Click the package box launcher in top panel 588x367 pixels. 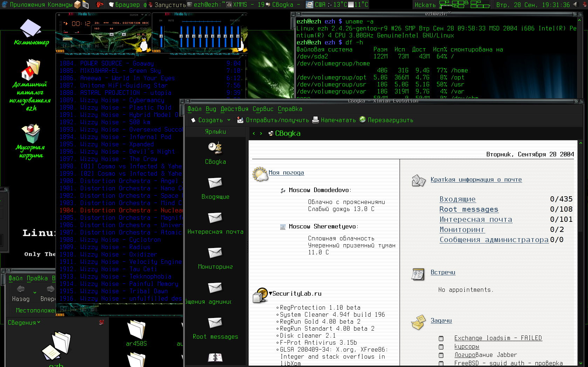[77, 5]
